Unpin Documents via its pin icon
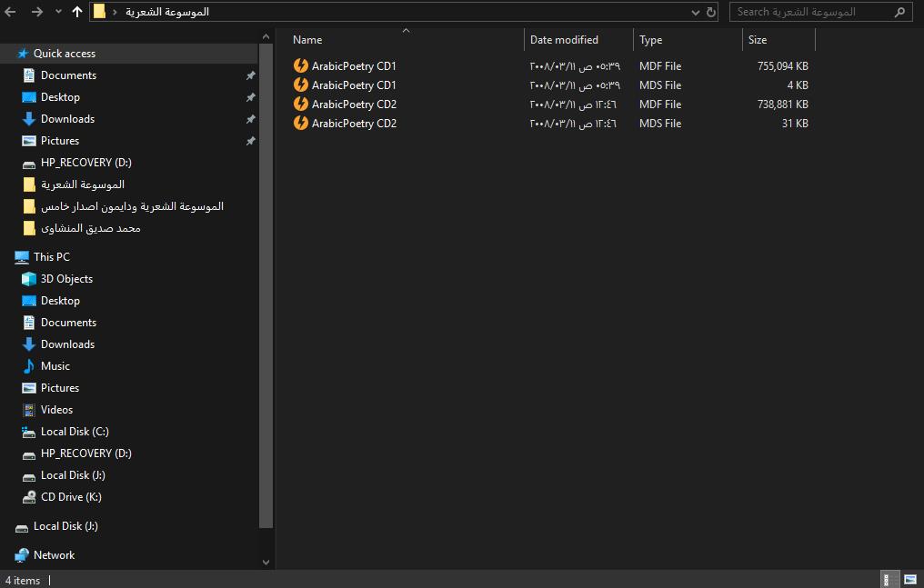The image size is (924, 588). 250,75
